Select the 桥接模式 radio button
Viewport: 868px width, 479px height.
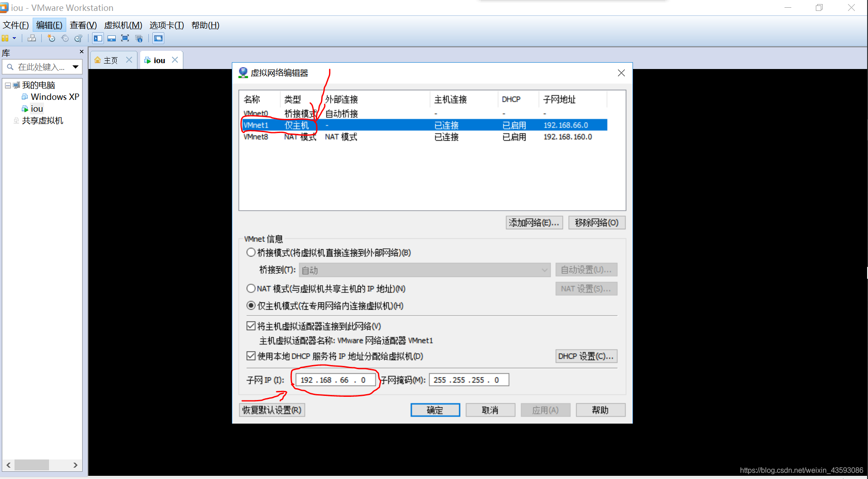coord(251,252)
